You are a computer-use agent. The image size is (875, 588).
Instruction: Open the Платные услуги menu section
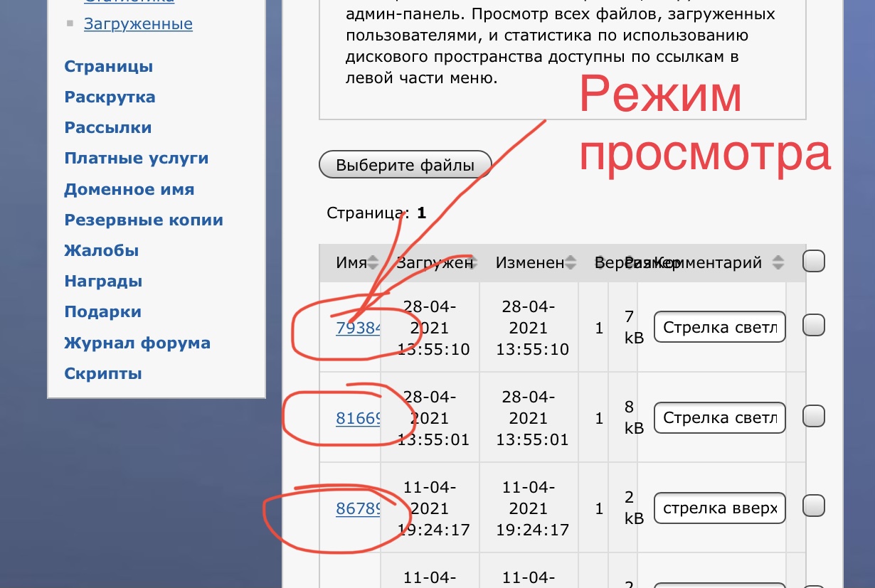pos(137,159)
